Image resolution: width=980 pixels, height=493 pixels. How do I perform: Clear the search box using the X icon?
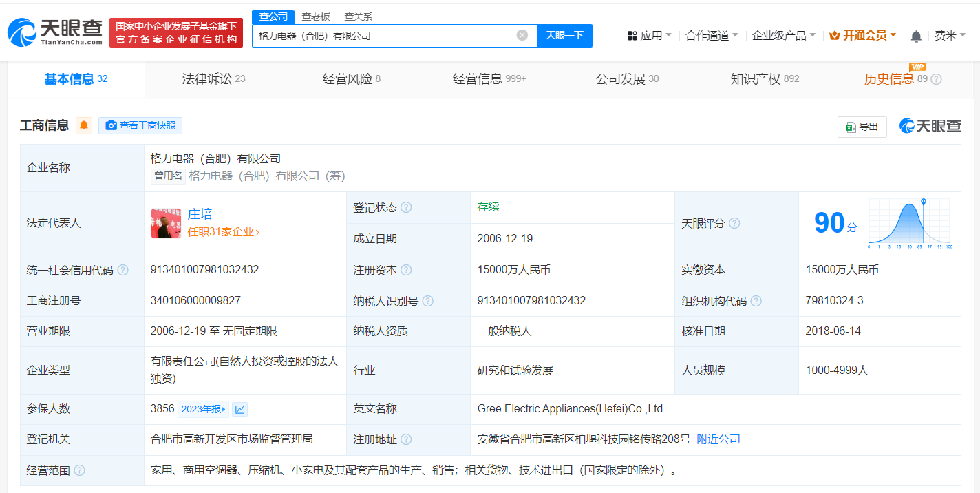tap(522, 35)
